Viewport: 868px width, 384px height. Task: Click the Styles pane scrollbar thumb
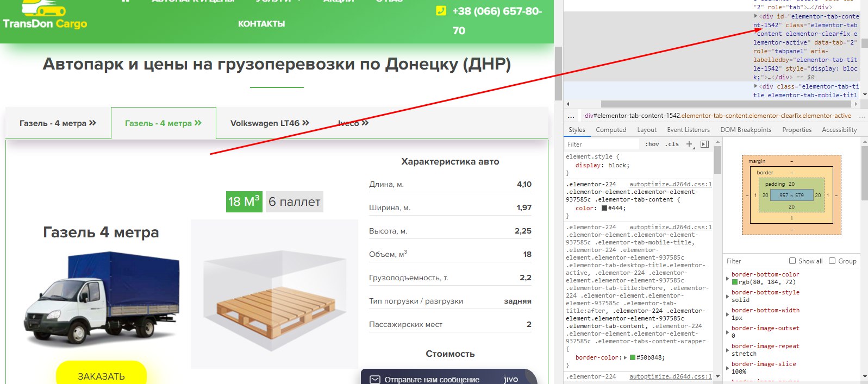[717, 160]
